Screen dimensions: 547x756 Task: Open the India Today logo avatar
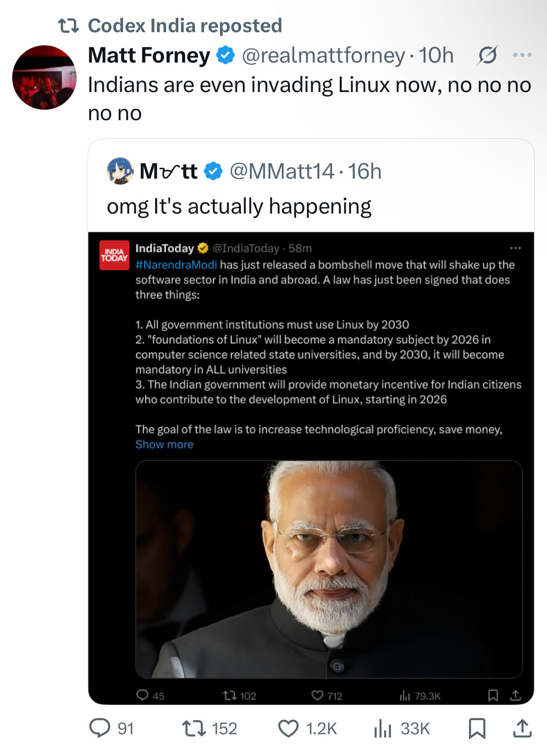114,255
